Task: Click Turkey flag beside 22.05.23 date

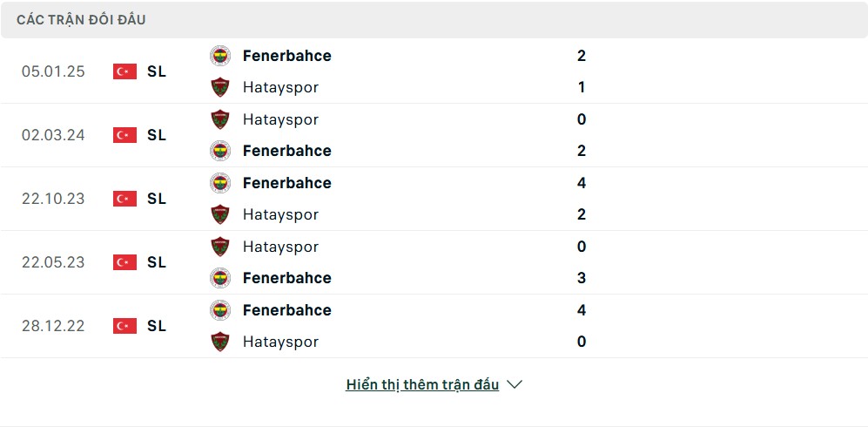Action: pos(125,262)
